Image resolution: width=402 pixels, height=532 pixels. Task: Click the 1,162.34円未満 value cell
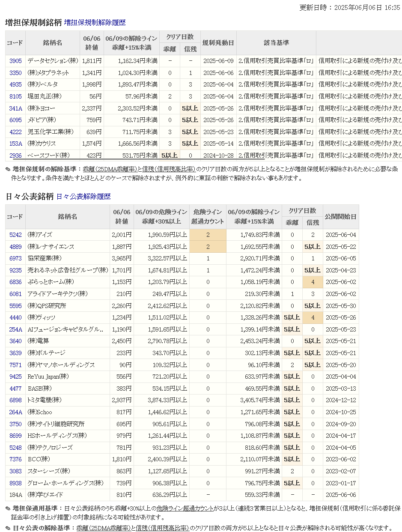[131, 61]
